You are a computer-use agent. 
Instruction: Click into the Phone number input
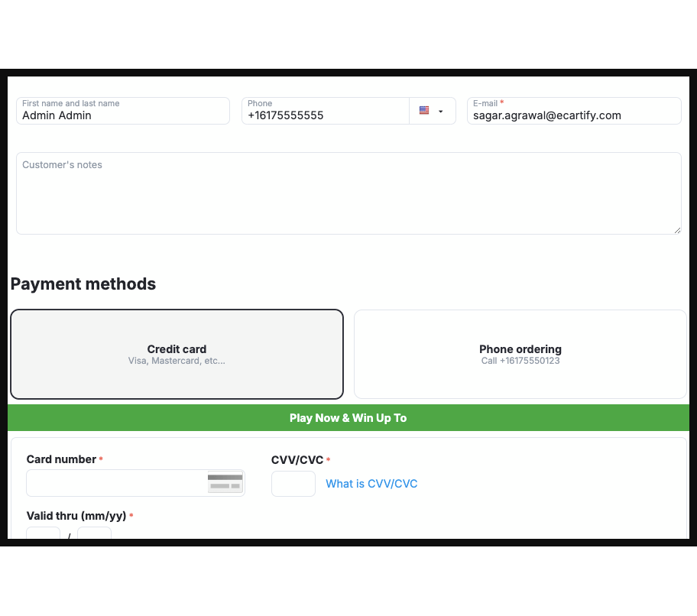(325, 115)
